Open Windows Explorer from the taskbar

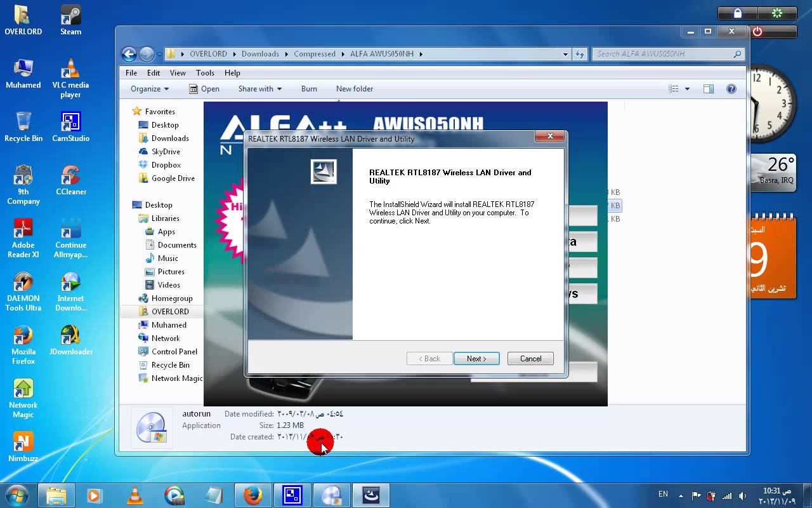[56, 495]
